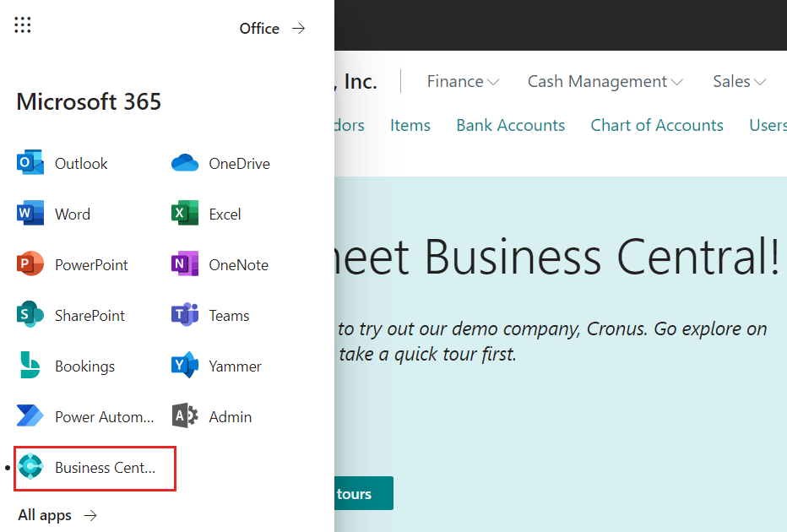This screenshot has height=532, width=787.
Task: Open the Cash Management dropdown
Action: click(605, 81)
